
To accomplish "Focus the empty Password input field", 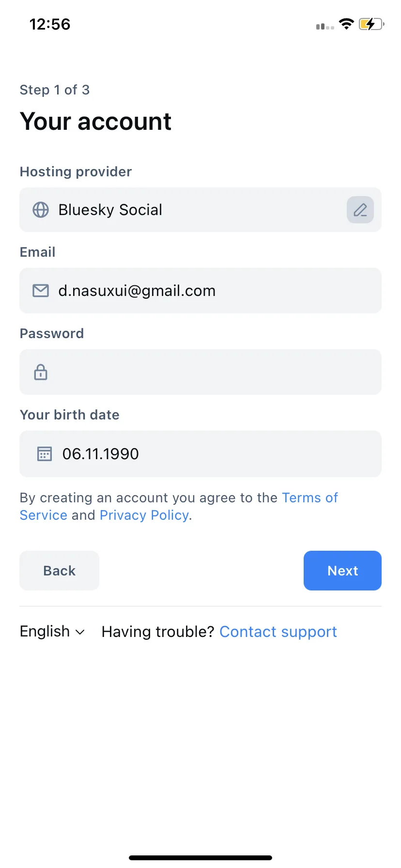I will pyautogui.click(x=200, y=372).
